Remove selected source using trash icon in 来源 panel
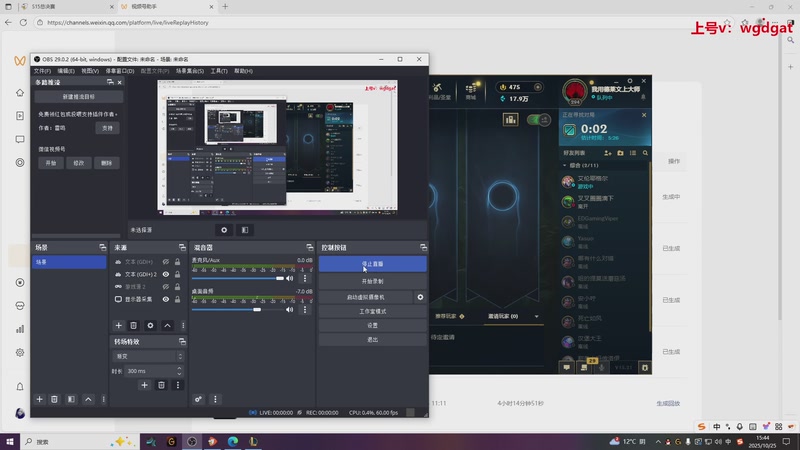This screenshot has height=450, width=800. tap(133, 326)
